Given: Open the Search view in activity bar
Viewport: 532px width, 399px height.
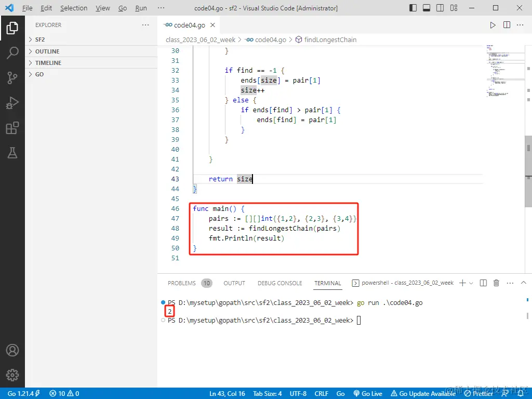Looking at the screenshot, I should click(12, 53).
